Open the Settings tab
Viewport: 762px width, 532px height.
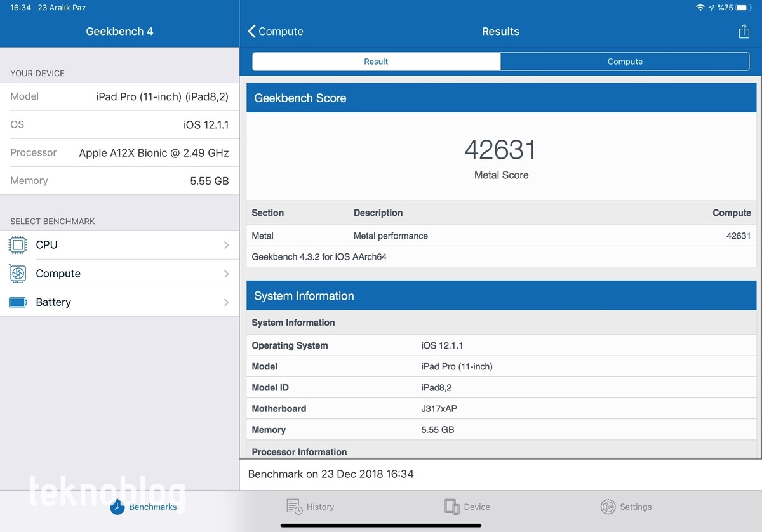[636, 507]
